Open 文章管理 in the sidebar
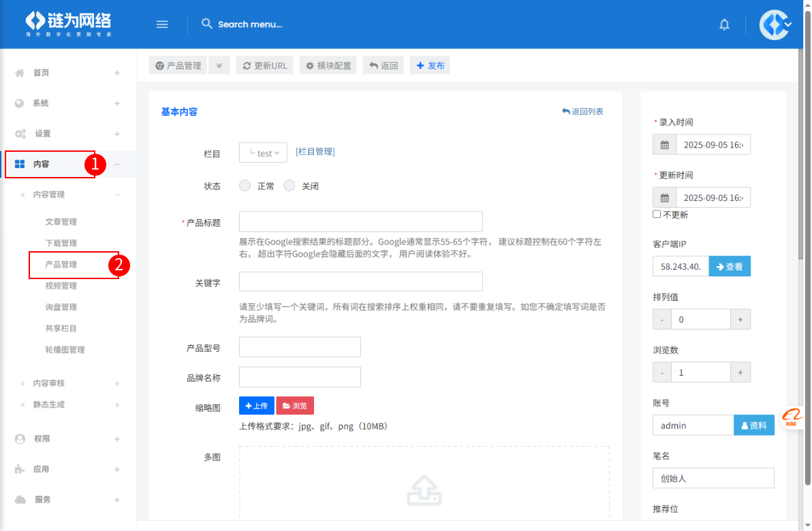The image size is (812, 531). pyautogui.click(x=61, y=221)
